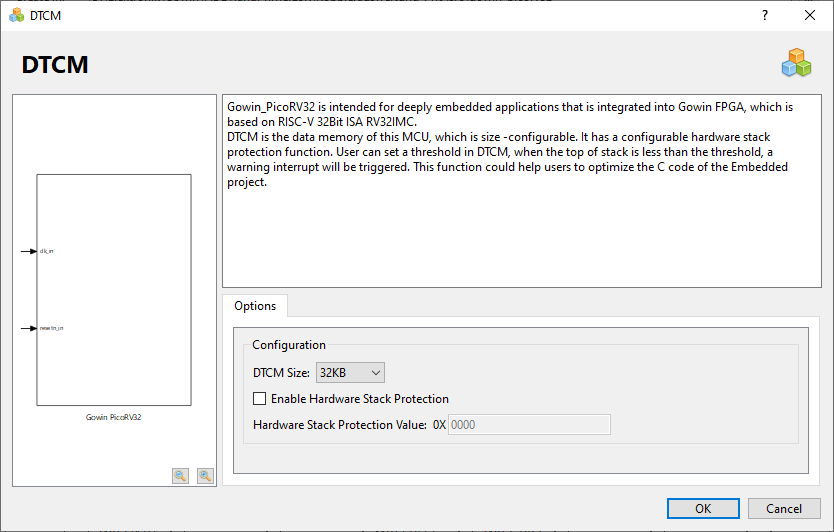This screenshot has width=834, height=532.
Task: Switch to the Options tab
Action: [x=255, y=306]
